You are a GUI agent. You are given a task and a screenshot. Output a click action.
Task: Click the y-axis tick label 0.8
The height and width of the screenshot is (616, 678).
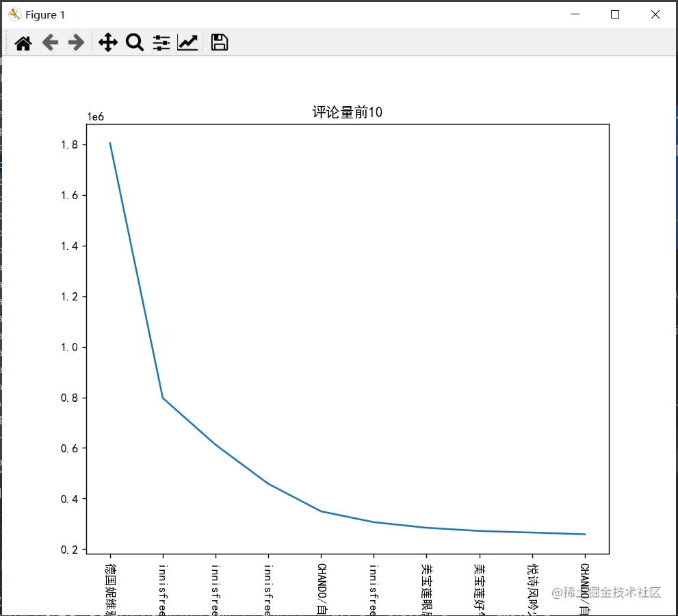click(x=69, y=398)
